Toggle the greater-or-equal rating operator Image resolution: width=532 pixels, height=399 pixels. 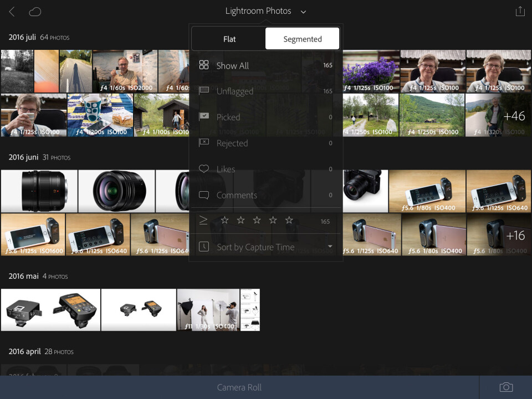(x=203, y=220)
